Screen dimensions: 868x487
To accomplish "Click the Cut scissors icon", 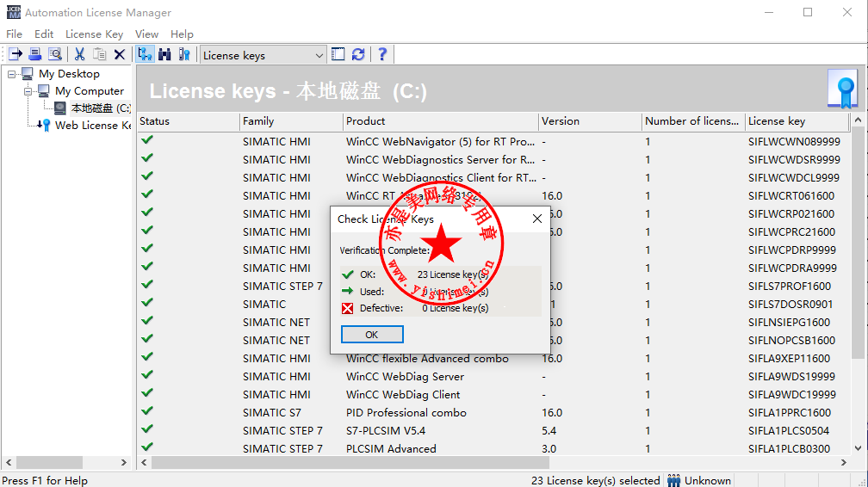I will click(x=80, y=54).
